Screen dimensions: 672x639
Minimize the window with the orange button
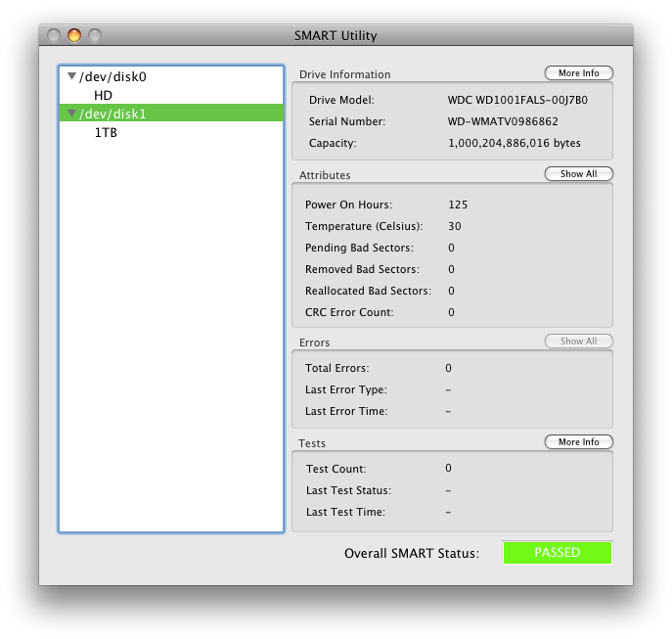(x=74, y=35)
